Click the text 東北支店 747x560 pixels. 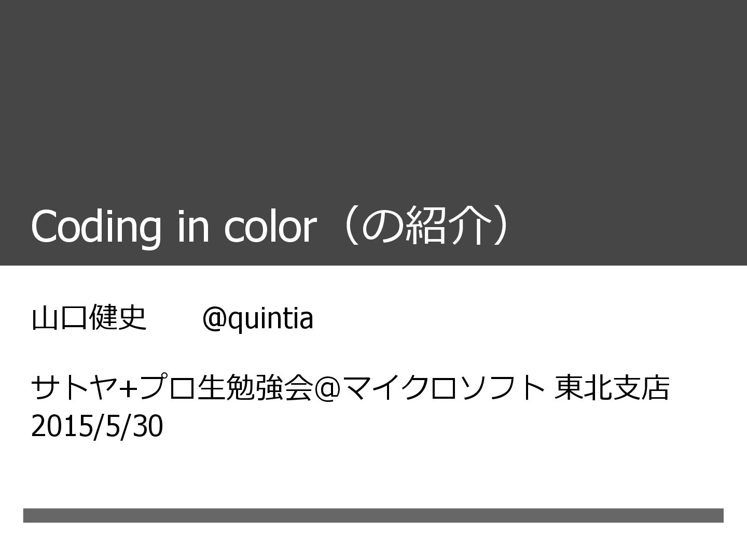pyautogui.click(x=612, y=388)
